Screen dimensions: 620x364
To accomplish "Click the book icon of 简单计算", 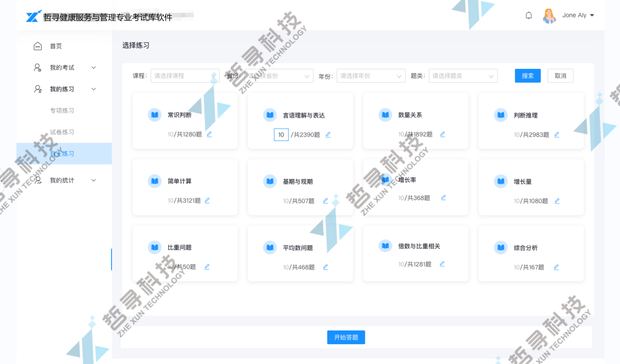I will click(155, 181).
